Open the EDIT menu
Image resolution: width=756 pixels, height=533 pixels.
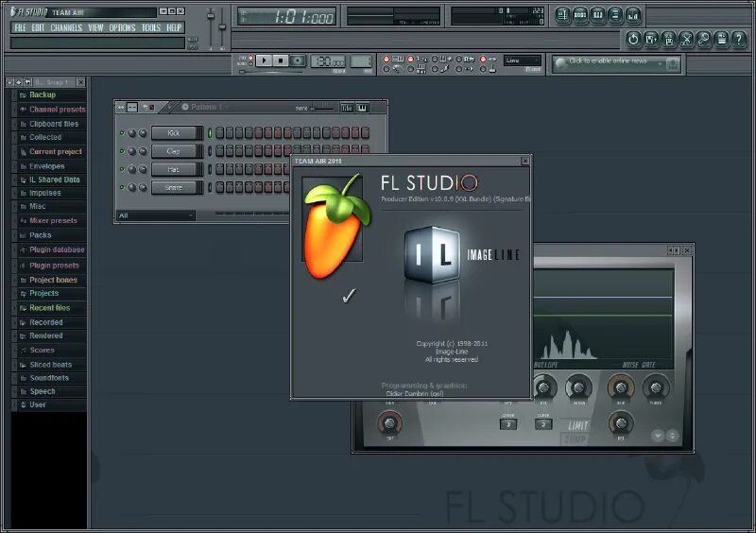tap(38, 27)
